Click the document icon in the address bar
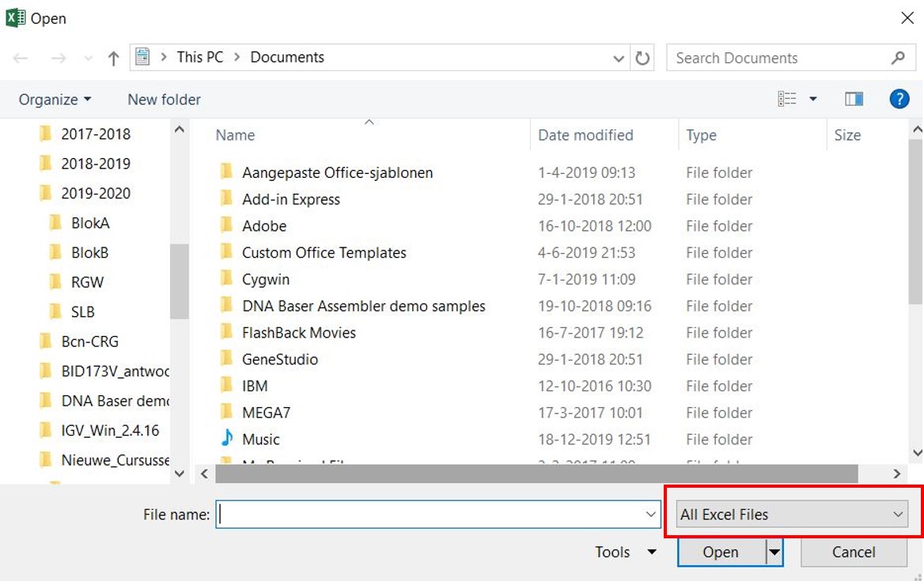This screenshot has height=581, width=924. [142, 56]
